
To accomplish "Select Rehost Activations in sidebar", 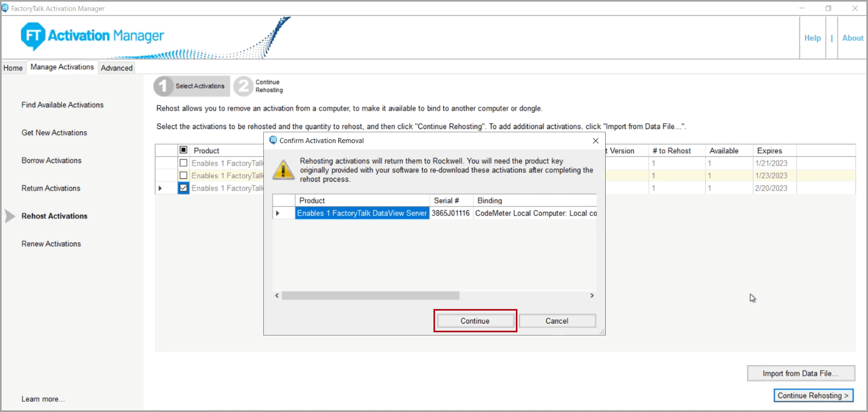I will tap(54, 216).
